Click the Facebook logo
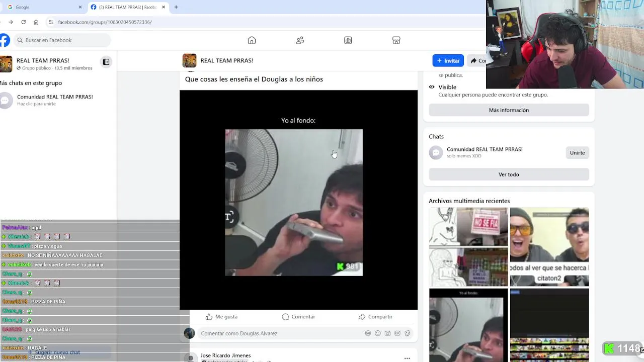Viewport: 644px width, 362px height. tap(5, 40)
